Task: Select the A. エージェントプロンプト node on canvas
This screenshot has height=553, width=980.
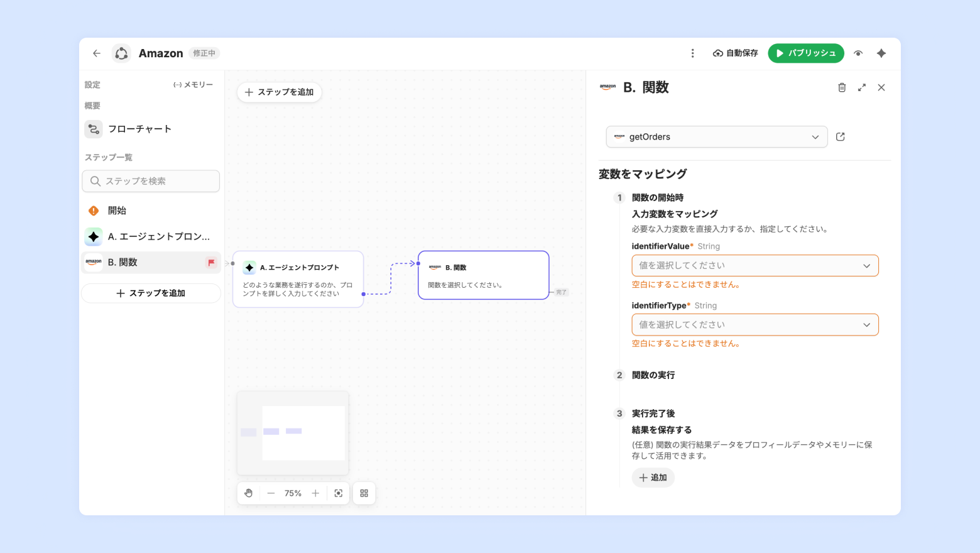Action: (298, 279)
